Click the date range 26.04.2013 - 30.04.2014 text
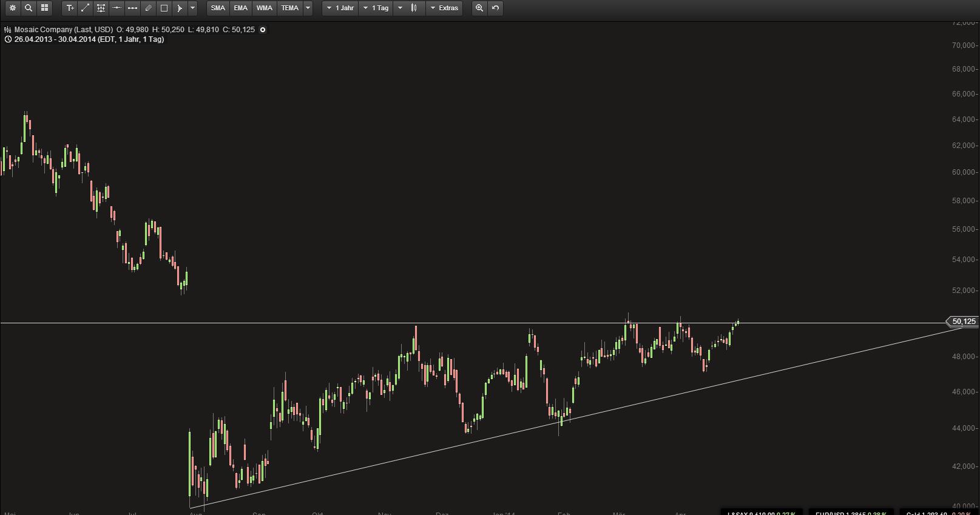 pos(55,39)
